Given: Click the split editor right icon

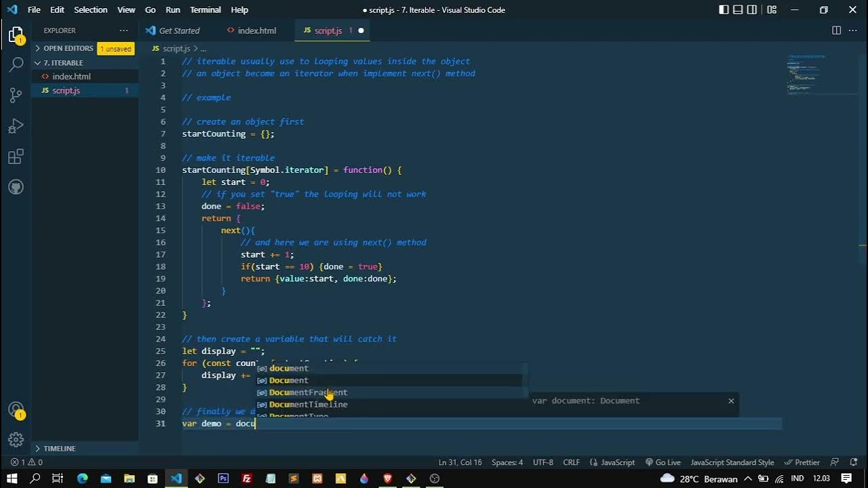Looking at the screenshot, I should pyautogui.click(x=836, y=30).
